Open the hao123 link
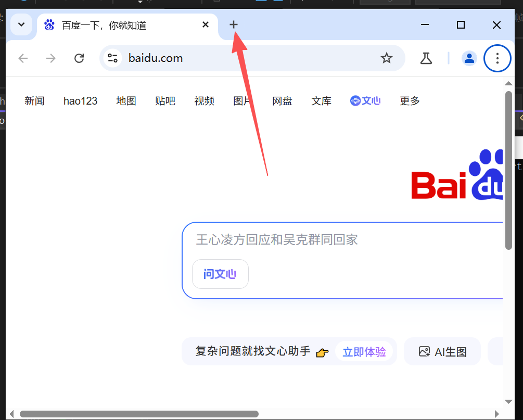The width and height of the screenshot is (523, 420). coord(80,101)
